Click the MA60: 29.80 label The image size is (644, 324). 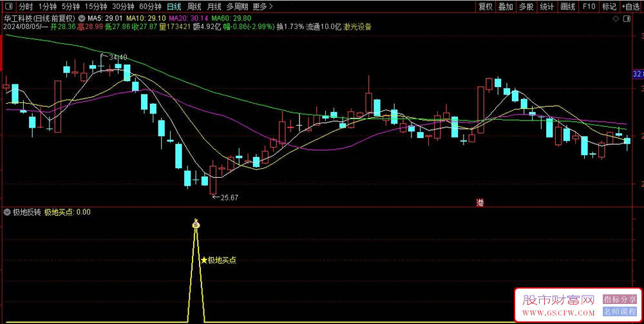coord(231,19)
